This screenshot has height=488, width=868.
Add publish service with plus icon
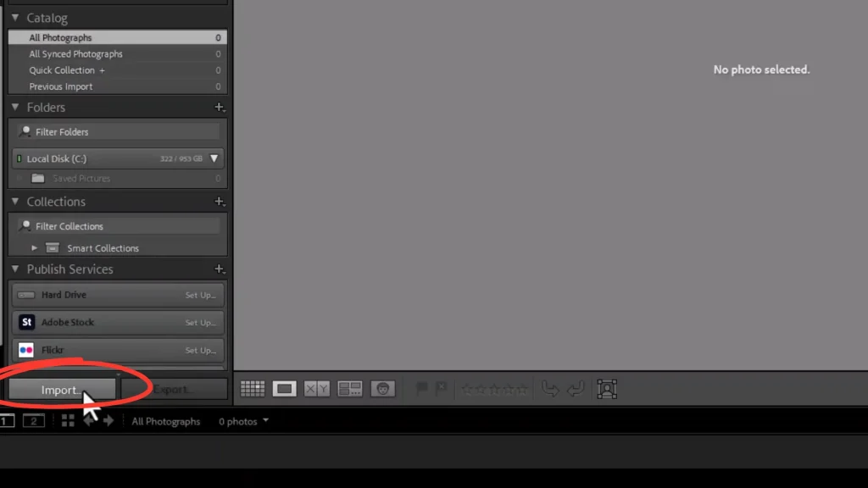pos(220,269)
